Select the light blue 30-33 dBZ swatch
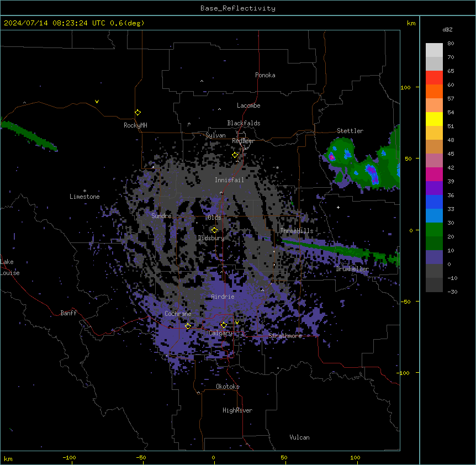 tap(434, 216)
